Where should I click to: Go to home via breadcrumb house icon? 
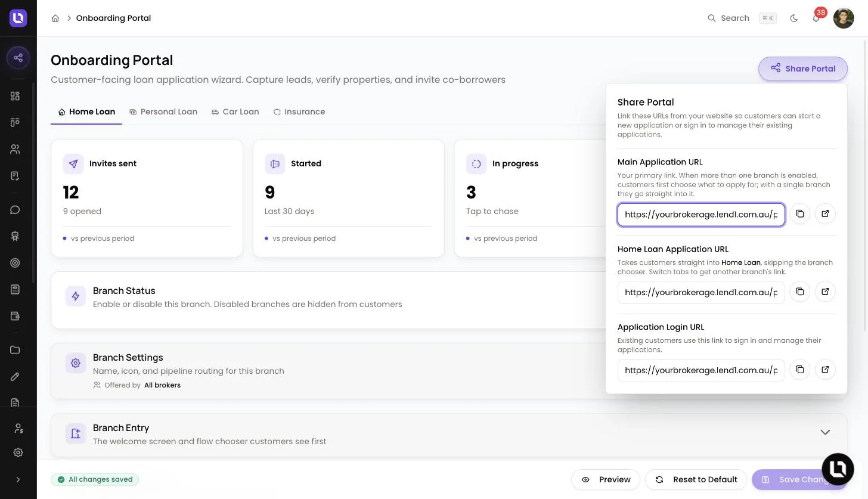point(55,18)
